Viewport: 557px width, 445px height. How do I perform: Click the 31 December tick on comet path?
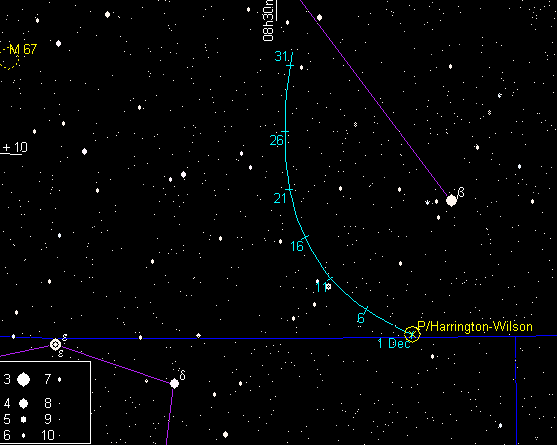290,66
